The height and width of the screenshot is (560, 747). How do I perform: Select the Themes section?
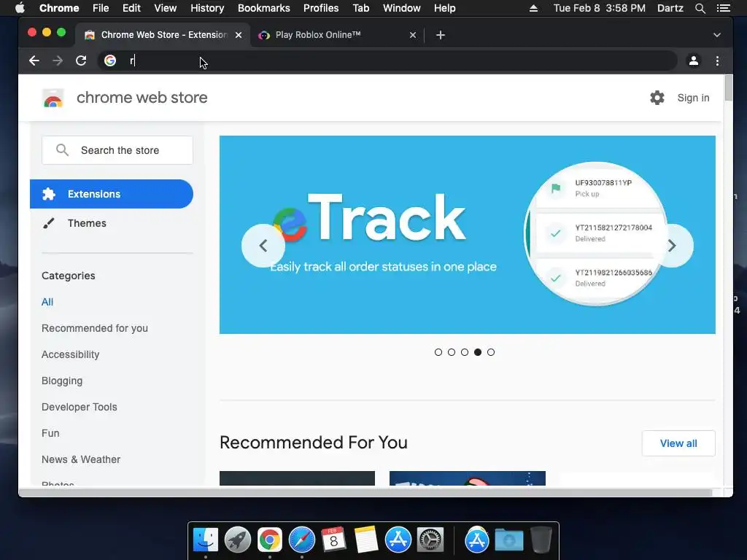[x=112, y=223]
